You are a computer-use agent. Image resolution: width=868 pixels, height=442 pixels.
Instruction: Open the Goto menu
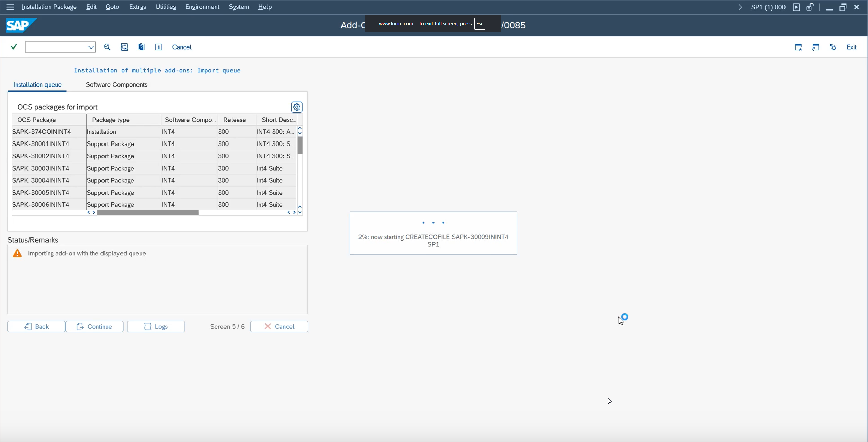[112, 7]
